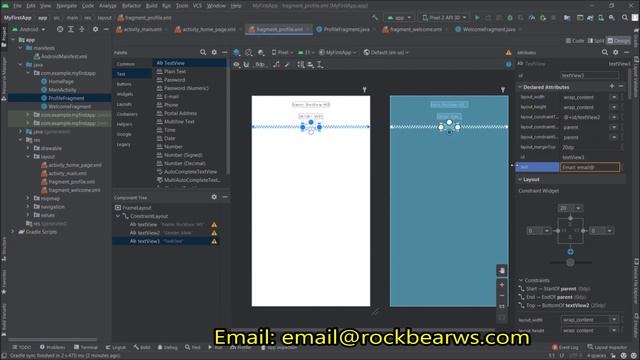Image resolution: width=640 pixels, height=360 pixels.
Task: Select Buttons category in Palette
Action: [x=124, y=84]
